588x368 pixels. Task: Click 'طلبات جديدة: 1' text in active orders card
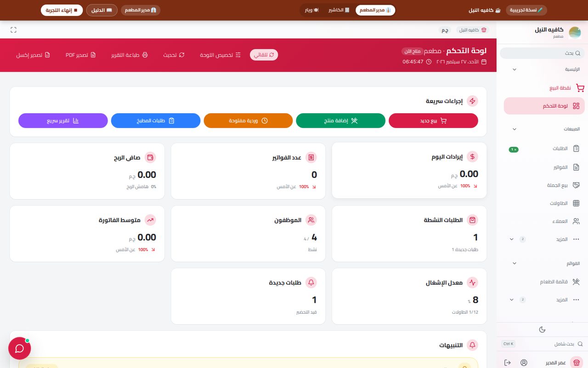pyautogui.click(x=465, y=250)
